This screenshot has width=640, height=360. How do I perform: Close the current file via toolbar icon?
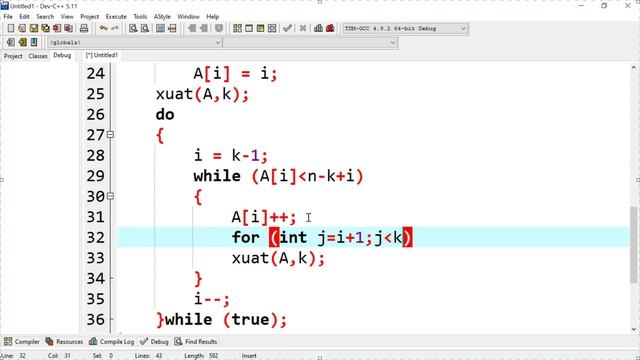pyautogui.click(x=57, y=28)
